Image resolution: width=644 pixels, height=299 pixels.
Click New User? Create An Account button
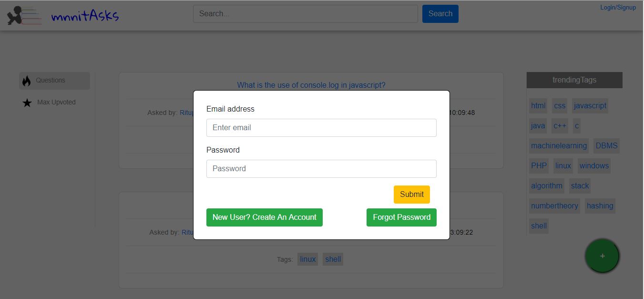coord(264,217)
